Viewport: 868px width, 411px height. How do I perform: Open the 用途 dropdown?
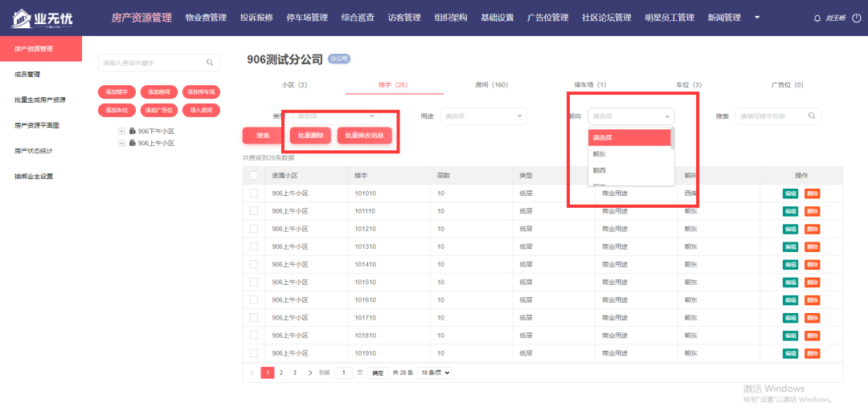point(483,116)
